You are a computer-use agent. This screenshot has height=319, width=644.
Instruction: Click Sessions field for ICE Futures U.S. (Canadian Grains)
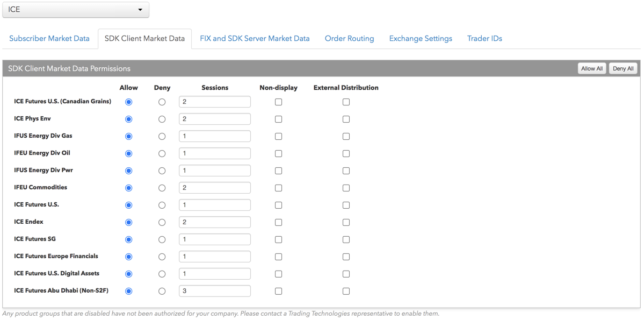[x=214, y=102]
